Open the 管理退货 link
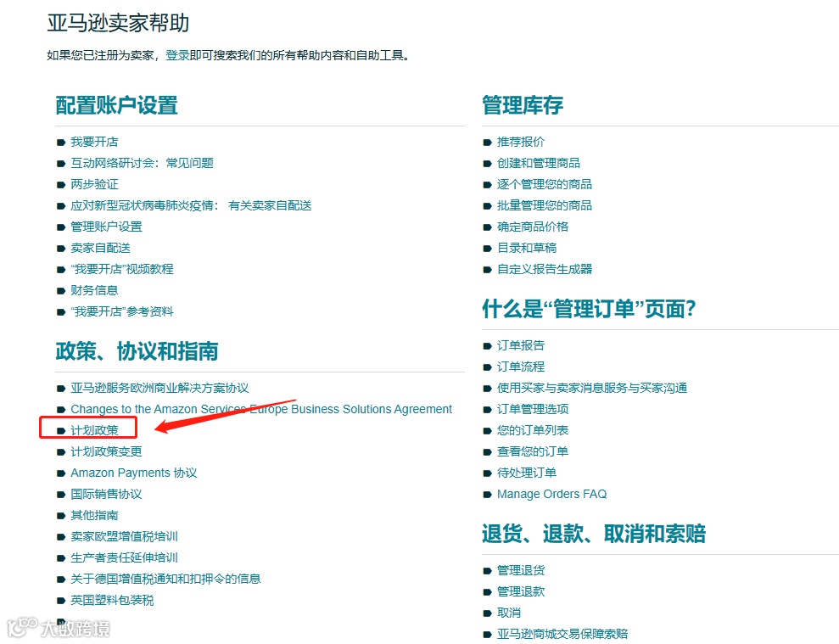Image resolution: width=839 pixels, height=644 pixels. [x=521, y=570]
